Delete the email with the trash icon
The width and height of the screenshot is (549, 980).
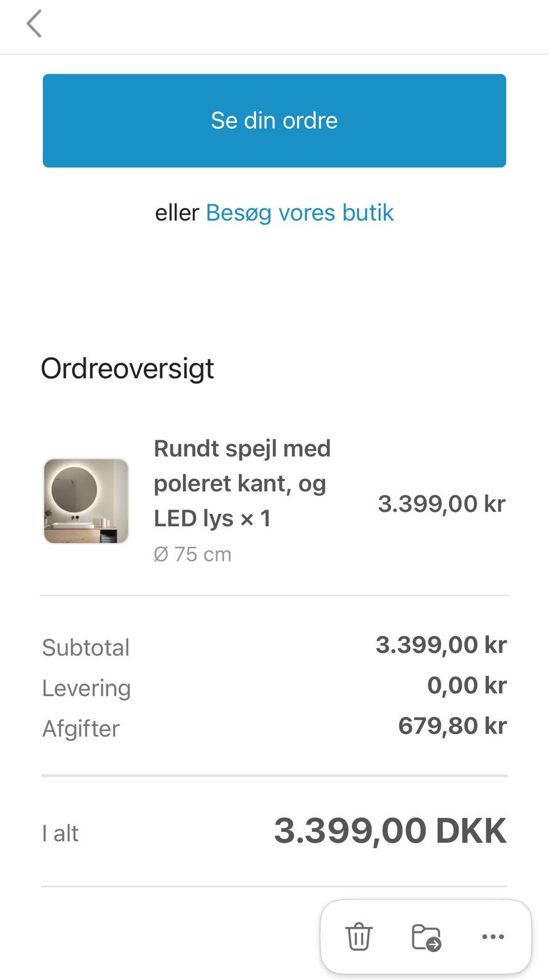coord(359,937)
